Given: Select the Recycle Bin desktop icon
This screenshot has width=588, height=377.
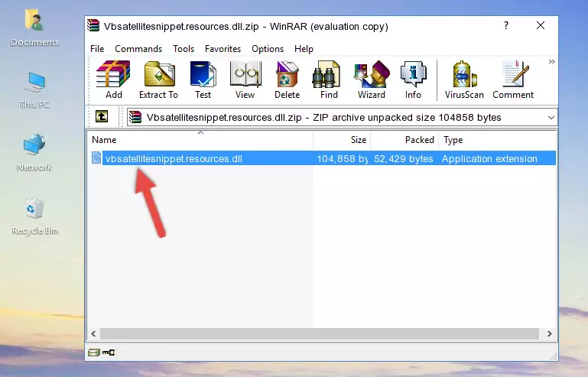Looking at the screenshot, I should [x=35, y=216].
